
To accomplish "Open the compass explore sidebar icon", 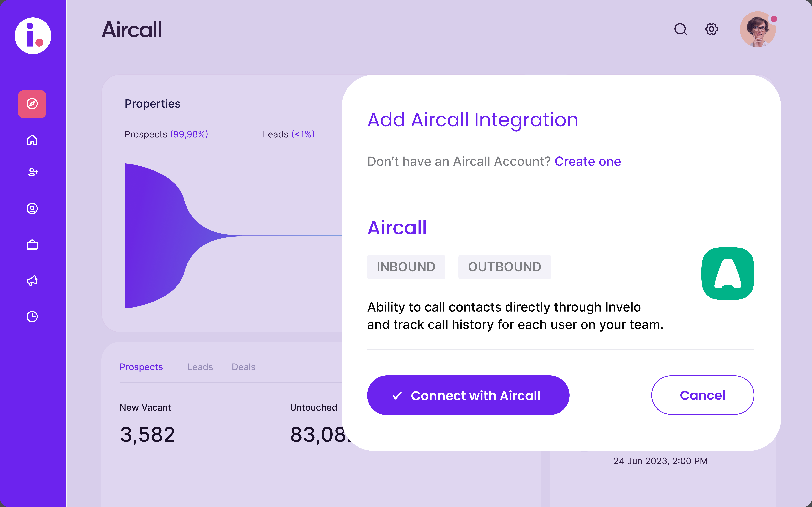I will (32, 104).
